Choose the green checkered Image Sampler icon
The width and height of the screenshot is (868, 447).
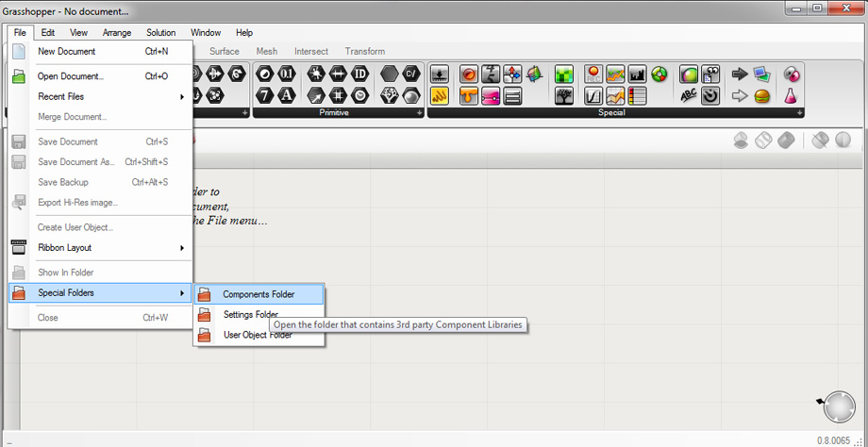click(x=564, y=74)
